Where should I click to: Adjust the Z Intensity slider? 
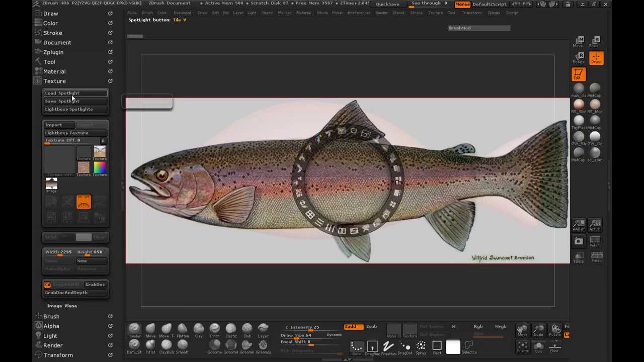point(311,327)
